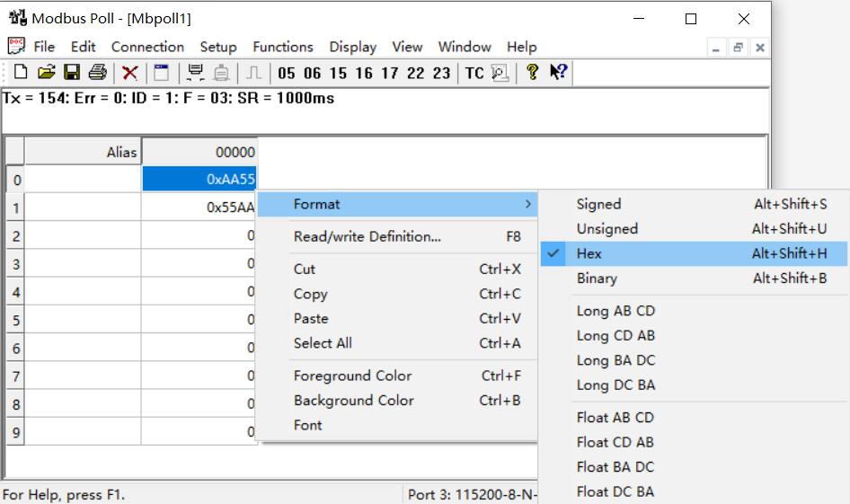Toggle the checked Hex format
This screenshot has width=850, height=504.
coord(694,253)
